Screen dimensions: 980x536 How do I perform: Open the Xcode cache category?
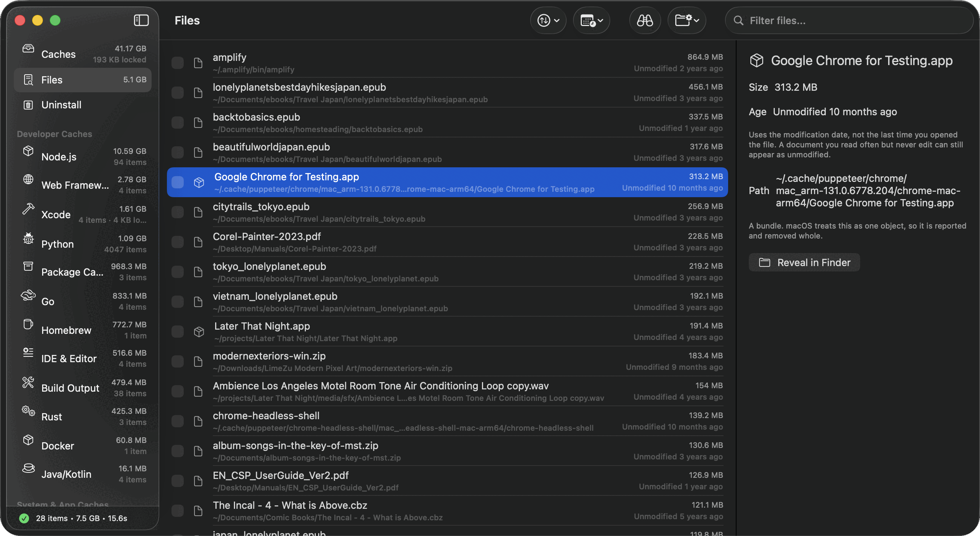tap(83, 214)
